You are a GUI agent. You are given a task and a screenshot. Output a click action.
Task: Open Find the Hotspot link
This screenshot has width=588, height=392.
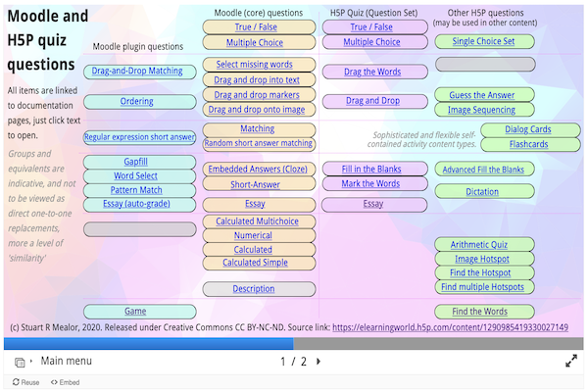480,272
